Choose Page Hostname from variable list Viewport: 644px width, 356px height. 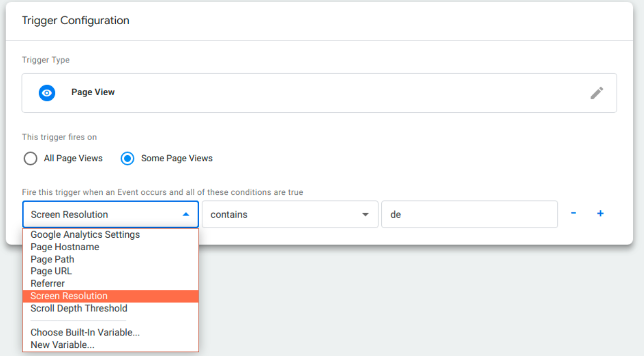click(111, 247)
